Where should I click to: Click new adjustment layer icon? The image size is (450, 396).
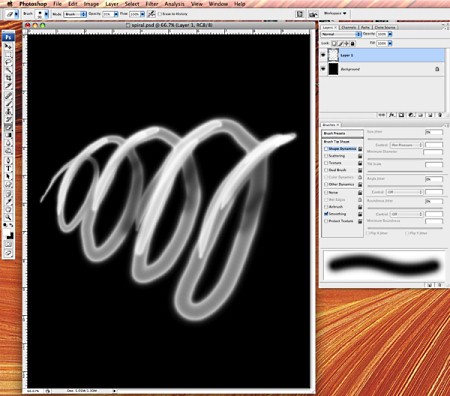coord(411,115)
